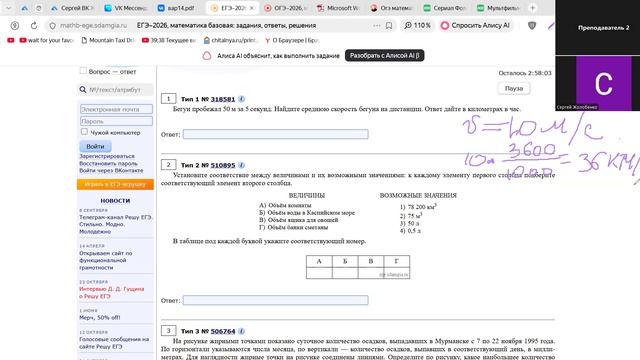Open task number link 318581
The height and width of the screenshot is (360, 640).
(222, 99)
